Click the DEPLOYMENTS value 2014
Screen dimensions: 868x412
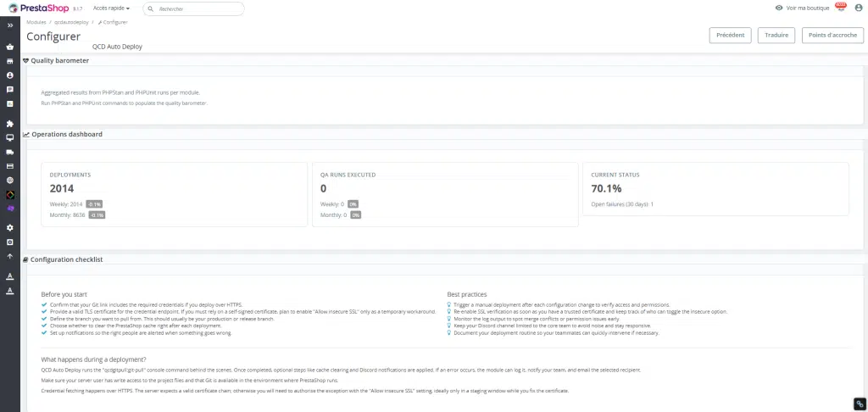click(61, 188)
